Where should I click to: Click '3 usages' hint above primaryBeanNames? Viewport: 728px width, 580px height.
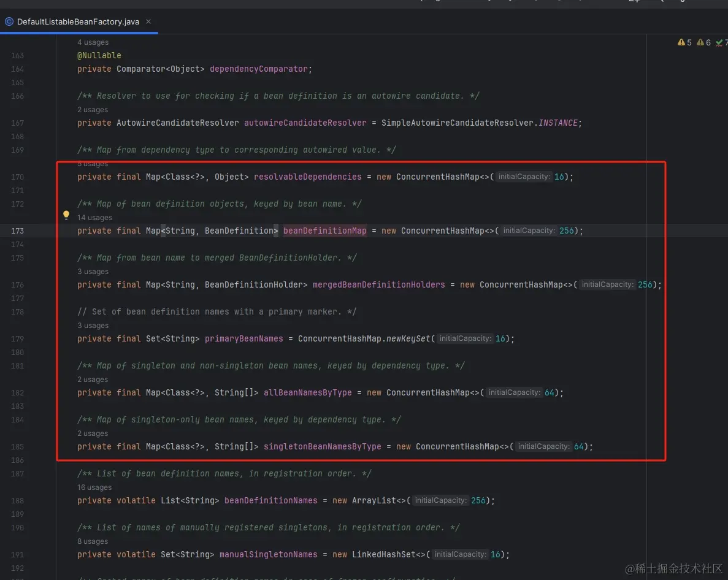pos(93,326)
